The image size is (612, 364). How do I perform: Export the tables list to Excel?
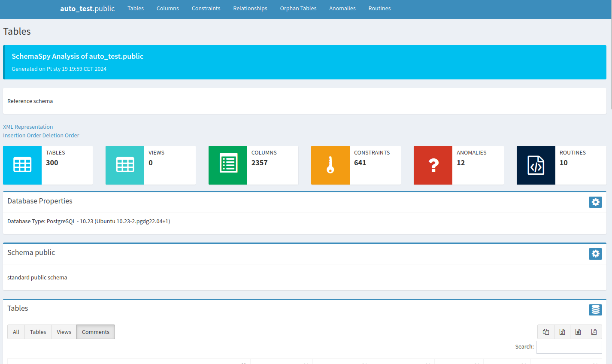(x=562, y=332)
